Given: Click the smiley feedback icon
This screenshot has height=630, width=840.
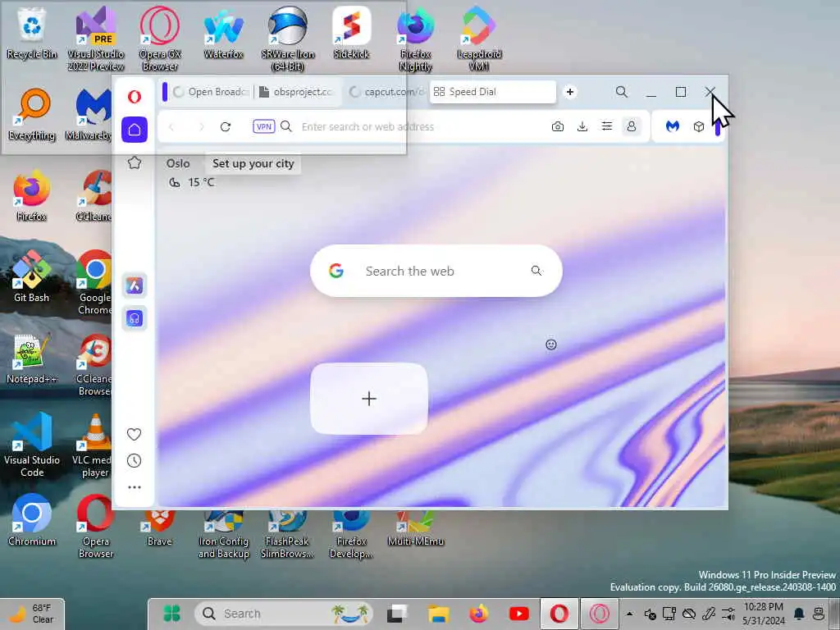Looking at the screenshot, I should pyautogui.click(x=550, y=345).
